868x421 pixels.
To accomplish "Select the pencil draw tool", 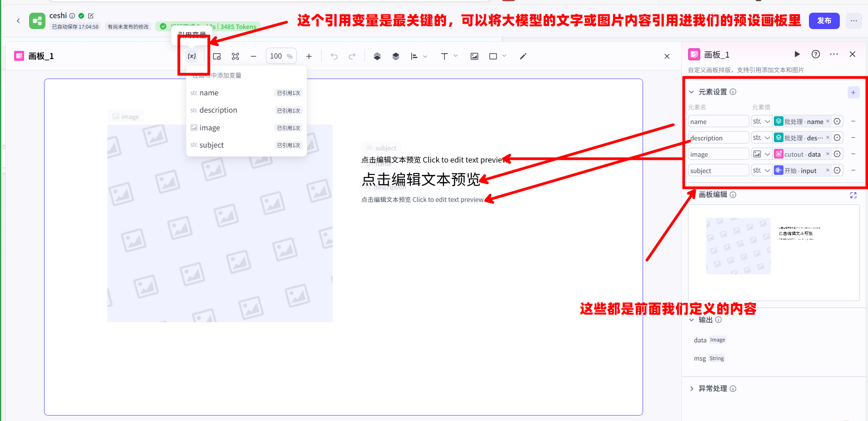I will 523,56.
